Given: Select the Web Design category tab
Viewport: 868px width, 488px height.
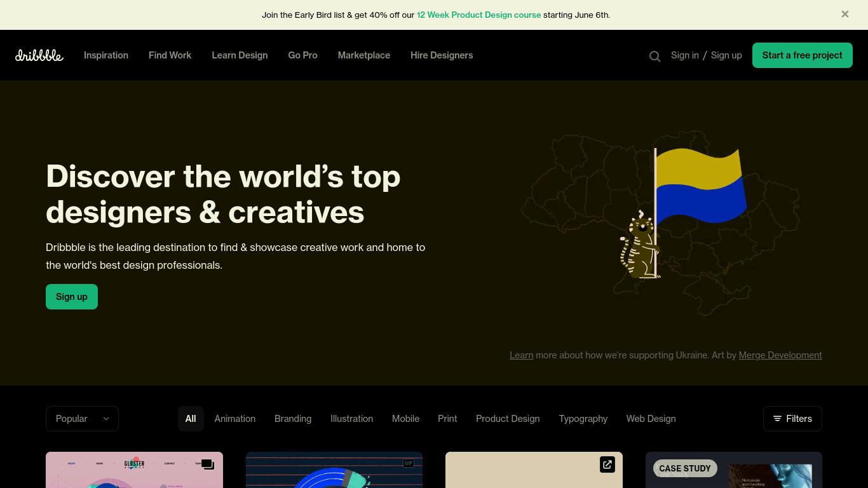Looking at the screenshot, I should [x=651, y=419].
